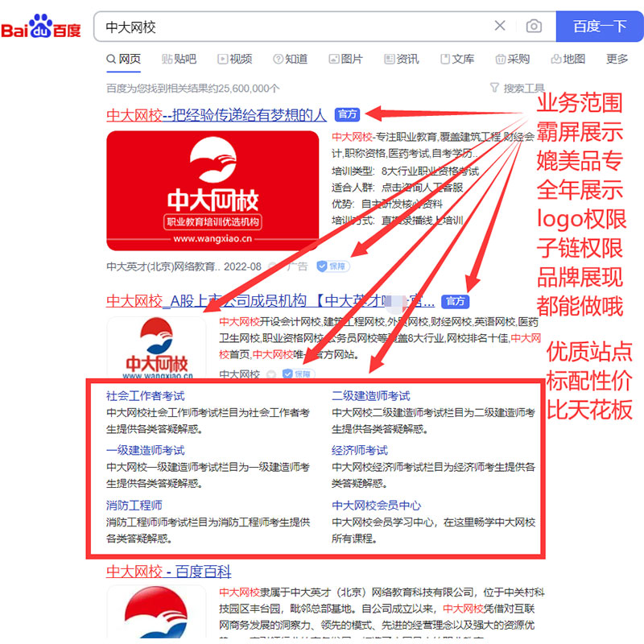Select the 网页 tab
644x644 pixels.
tap(124, 59)
